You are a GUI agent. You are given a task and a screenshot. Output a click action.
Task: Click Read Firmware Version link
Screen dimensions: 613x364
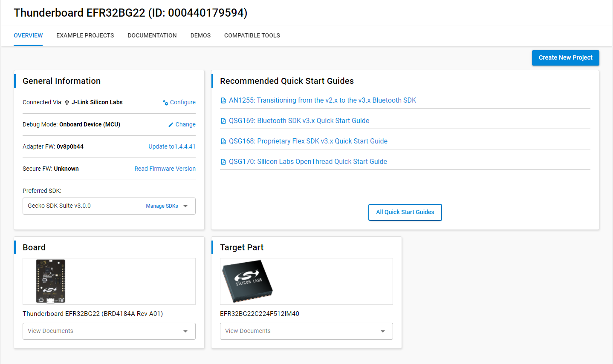165,169
